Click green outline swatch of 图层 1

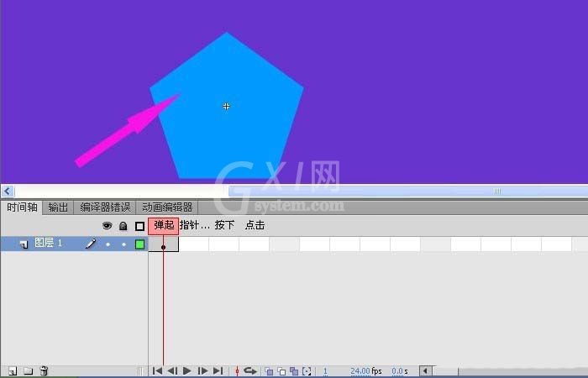pos(139,244)
